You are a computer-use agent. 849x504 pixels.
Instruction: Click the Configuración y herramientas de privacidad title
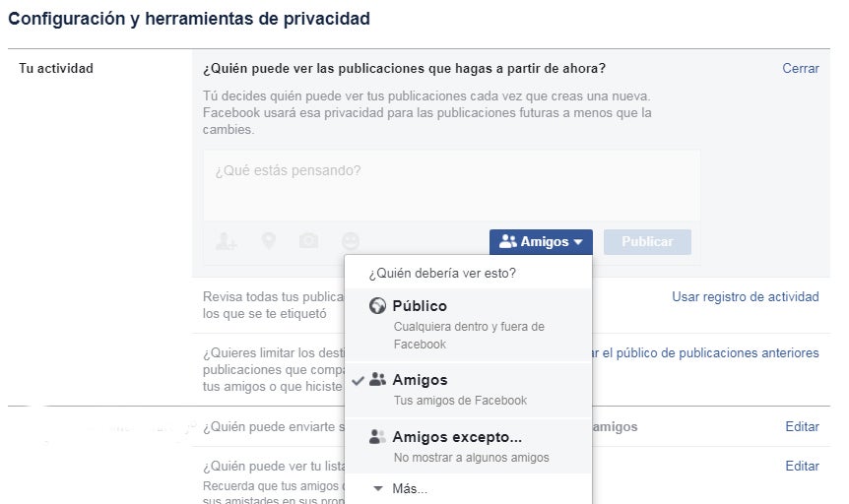click(x=189, y=19)
